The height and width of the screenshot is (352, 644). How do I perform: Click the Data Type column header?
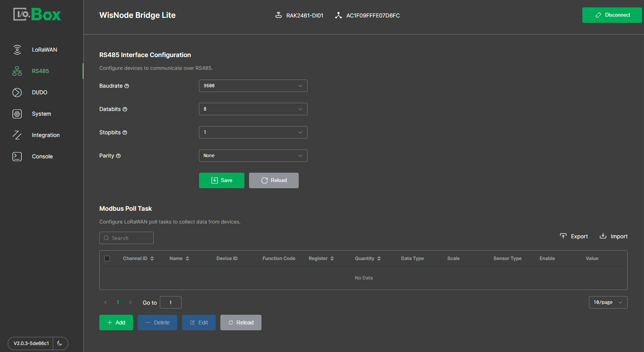[412, 258]
